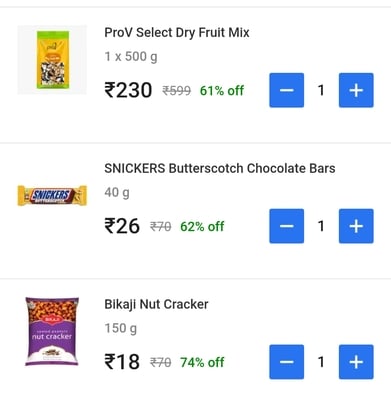Select the ₹18 Bikaji price
391x400 pixels.
122,362
